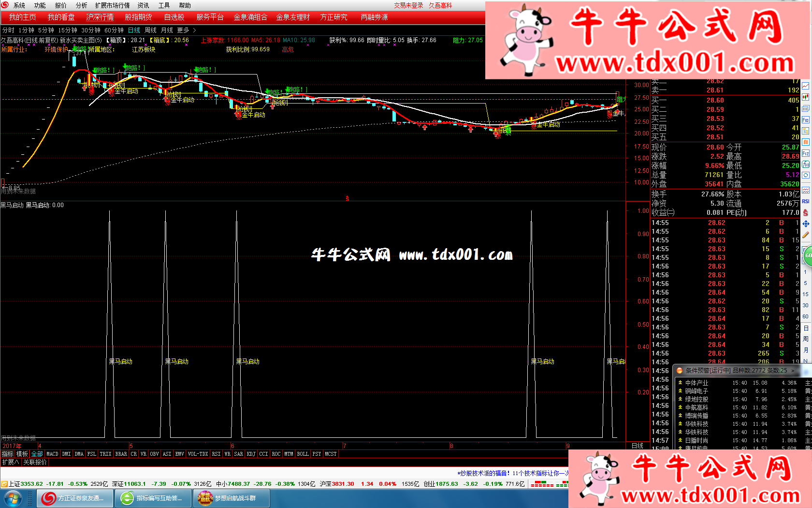
Task: Open the 工具 menu
Action: click(164, 5)
